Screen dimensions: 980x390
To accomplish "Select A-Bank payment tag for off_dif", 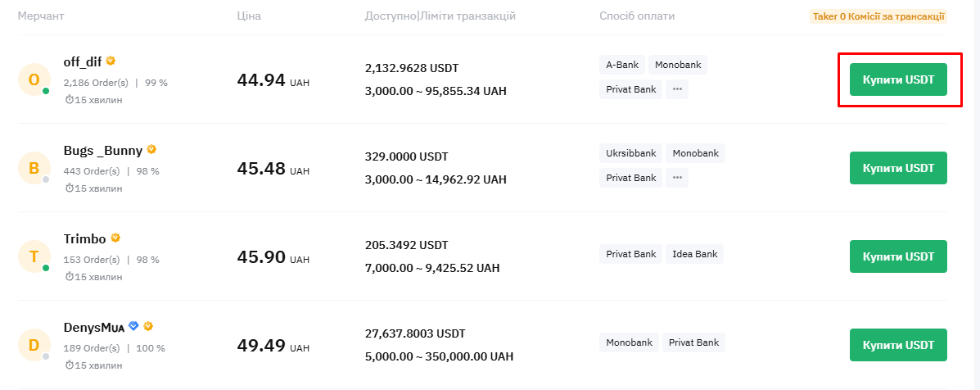I will coord(622,65).
